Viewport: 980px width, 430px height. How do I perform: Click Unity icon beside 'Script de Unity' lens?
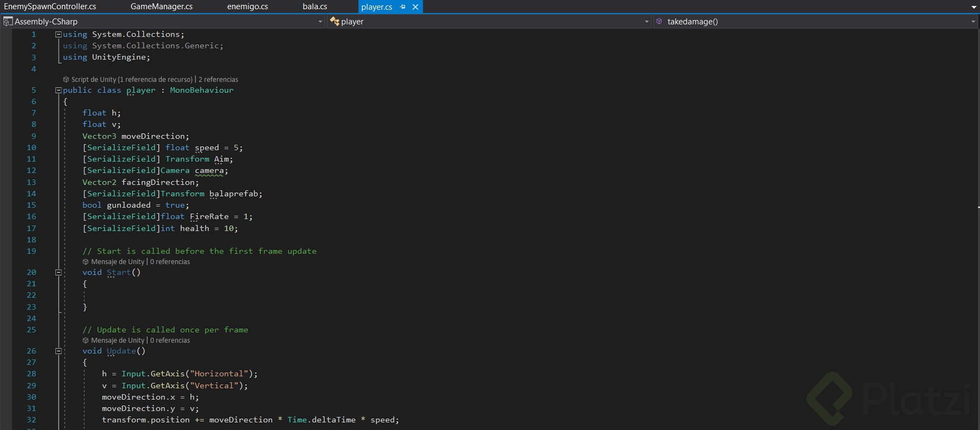coord(66,80)
